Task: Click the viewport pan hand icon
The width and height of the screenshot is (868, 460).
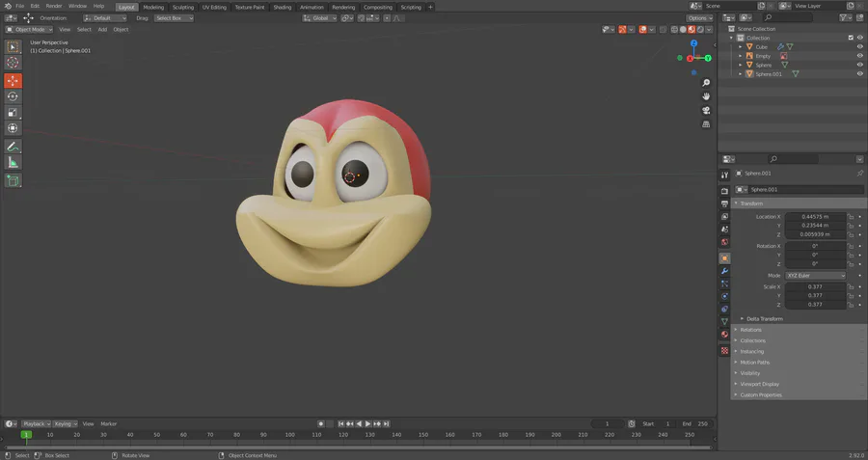Action: pos(706,96)
